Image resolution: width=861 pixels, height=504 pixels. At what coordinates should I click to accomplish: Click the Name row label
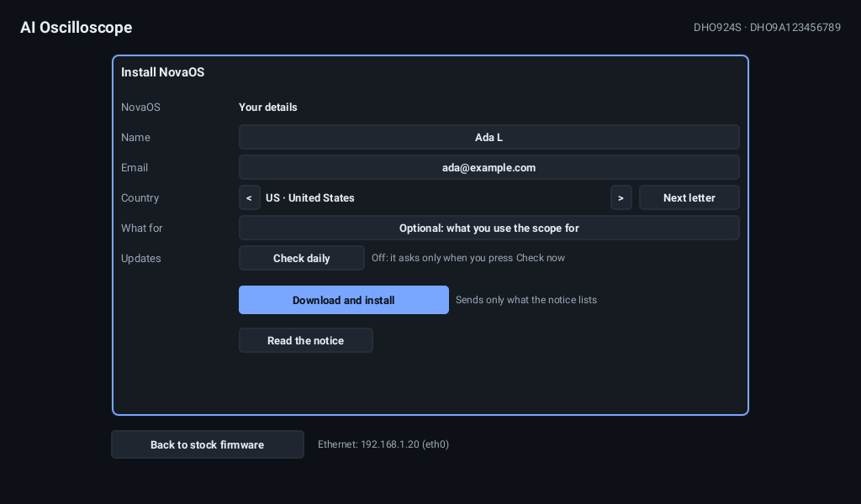tap(135, 138)
